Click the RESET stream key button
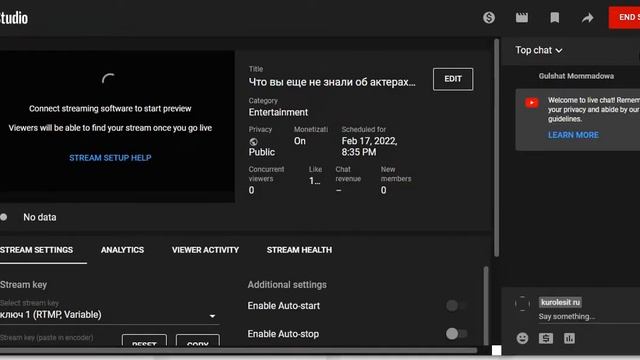Image resolution: width=640 pixels, height=360 pixels. (144, 340)
